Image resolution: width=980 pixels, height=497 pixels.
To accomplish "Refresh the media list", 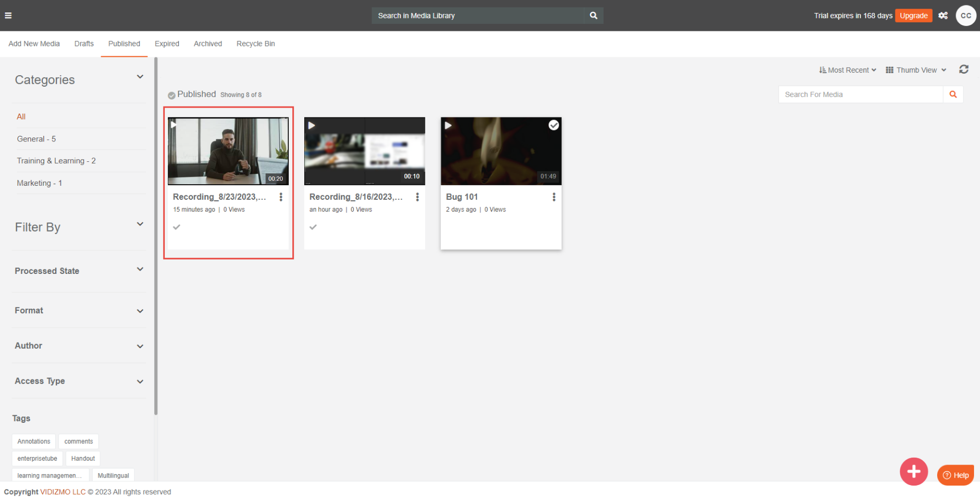I will [x=964, y=70].
